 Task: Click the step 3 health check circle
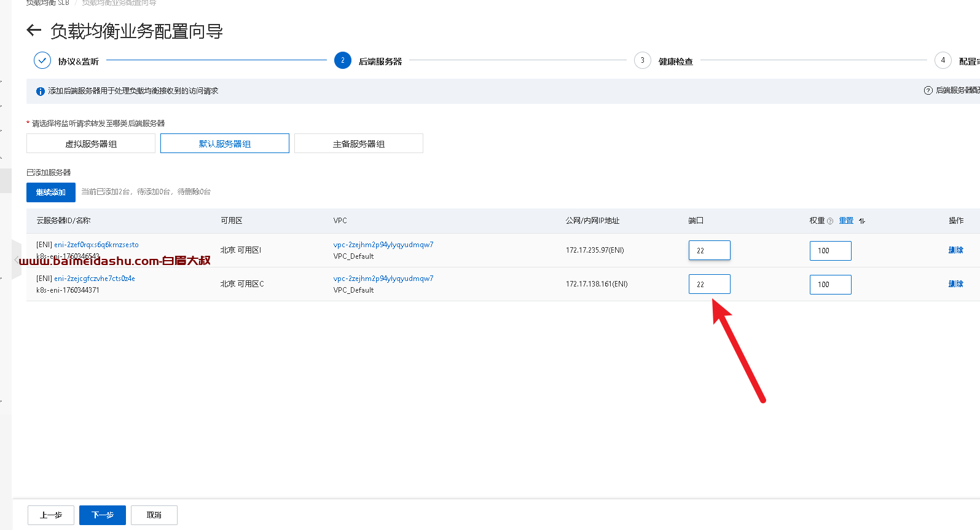coord(642,60)
